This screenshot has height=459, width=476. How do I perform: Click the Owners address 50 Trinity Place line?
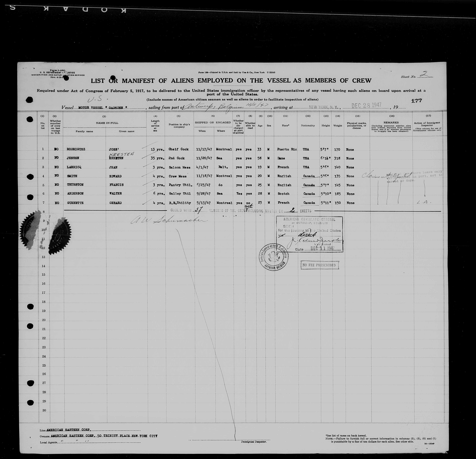pyautogui.click(x=99, y=436)
